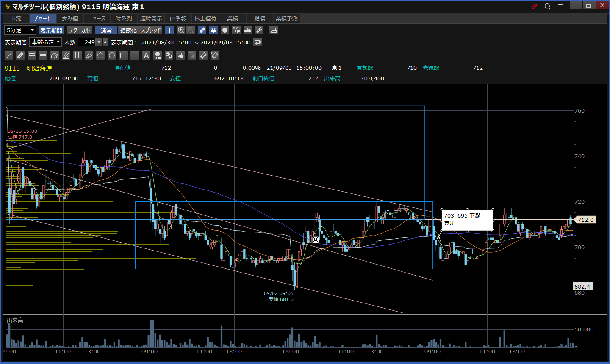Toggle the yen price display button
The image size is (610, 364).
pyautogui.click(x=213, y=30)
